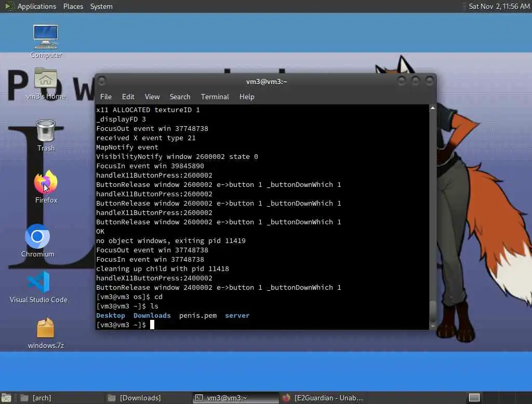532x404 pixels.
Task: Switch to the [Downloads] taskbar window
Action: click(149, 398)
